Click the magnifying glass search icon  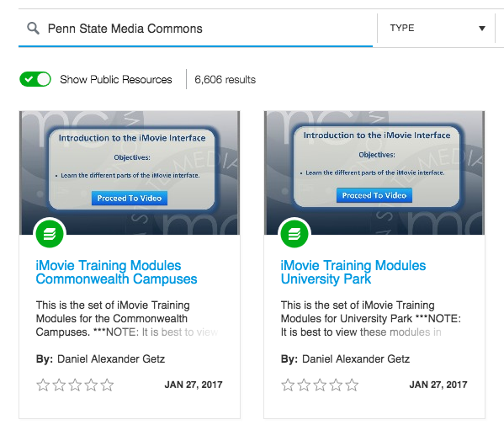point(33,29)
